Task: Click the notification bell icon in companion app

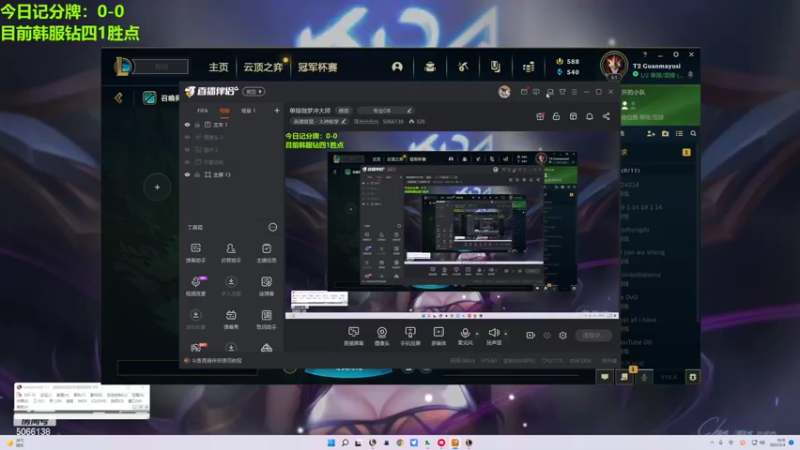Action: click(x=589, y=116)
